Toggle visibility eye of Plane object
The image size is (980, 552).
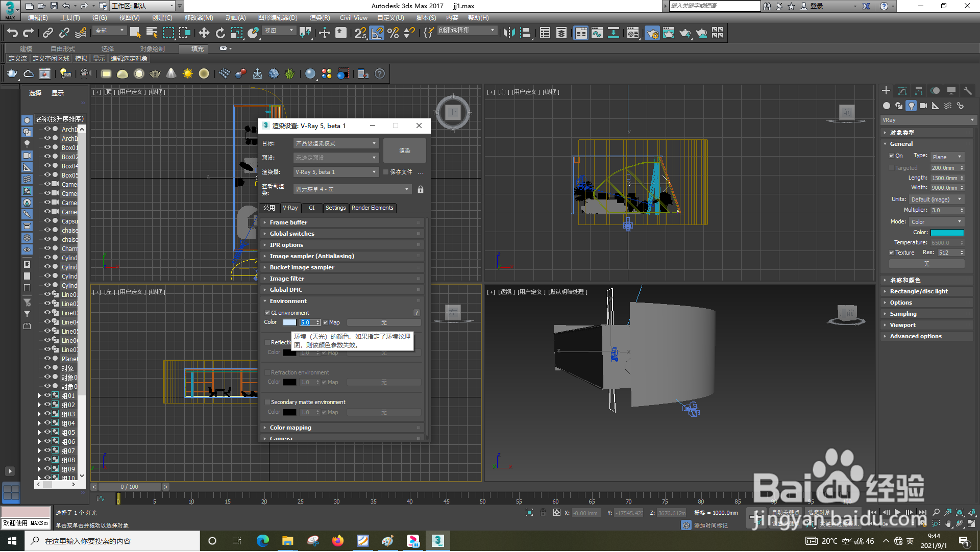[47, 358]
